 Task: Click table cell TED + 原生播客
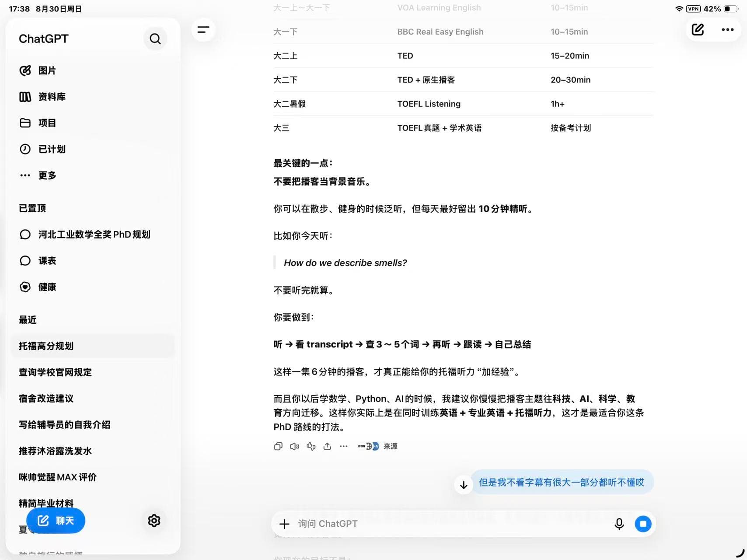point(426,80)
